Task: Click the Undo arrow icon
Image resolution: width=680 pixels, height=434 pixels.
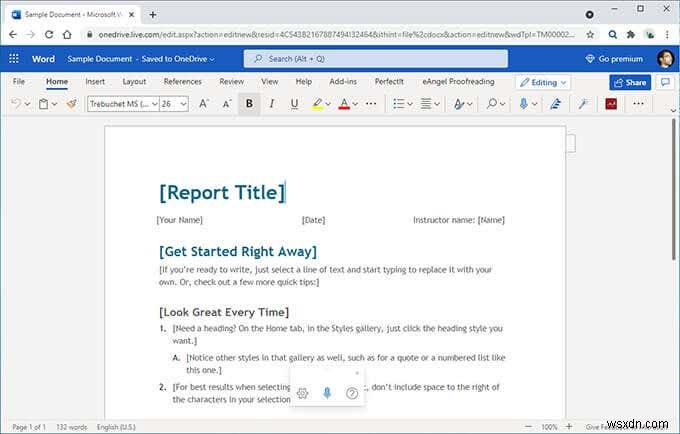Action: tap(16, 104)
